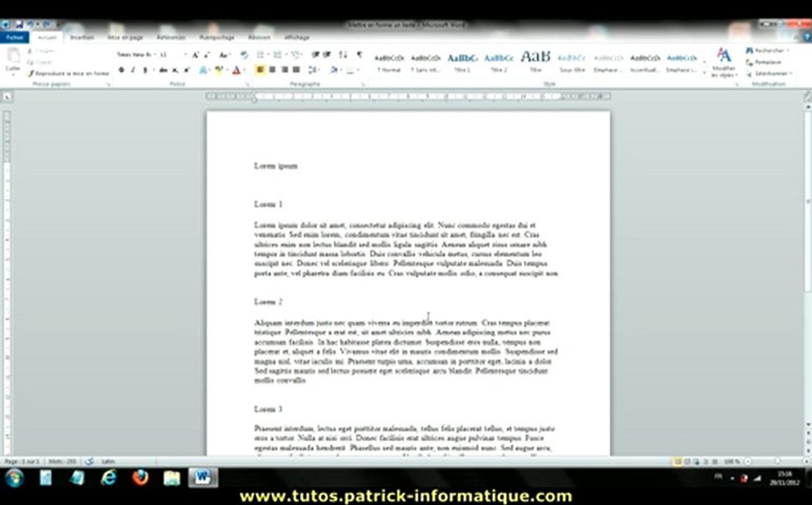Apply the Sous-titre style

click(x=572, y=62)
